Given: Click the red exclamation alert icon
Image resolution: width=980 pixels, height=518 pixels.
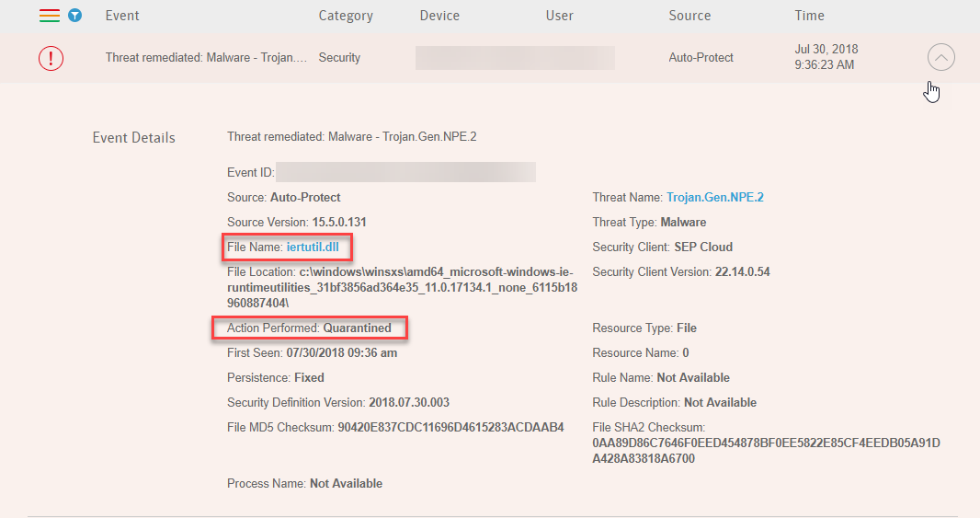Looking at the screenshot, I should [51, 58].
